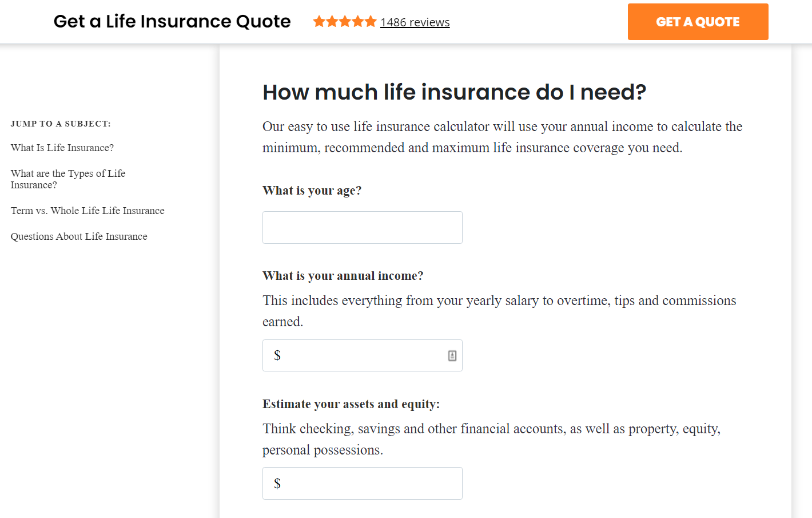Viewport: 812px width, 518px height.
Task: Click the dollar sign in the assets field
Action: pyautogui.click(x=277, y=484)
